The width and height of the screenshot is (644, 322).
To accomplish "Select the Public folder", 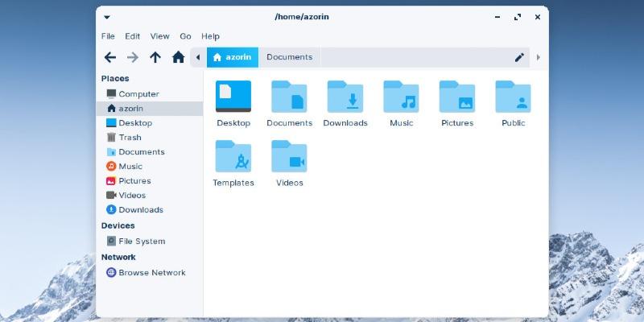I will 513,97.
